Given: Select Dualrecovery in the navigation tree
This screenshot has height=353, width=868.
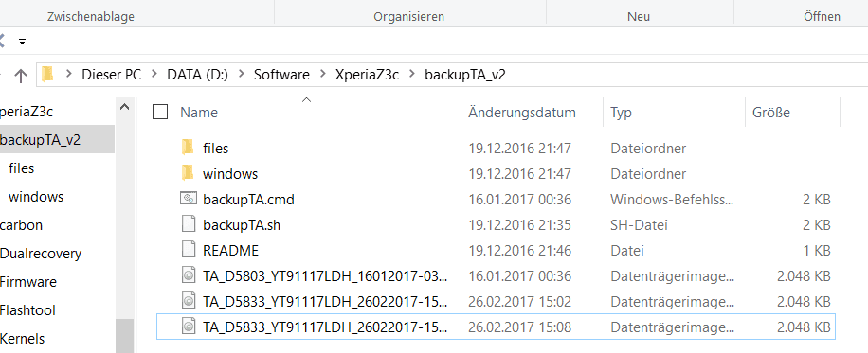Looking at the screenshot, I should click(41, 254).
